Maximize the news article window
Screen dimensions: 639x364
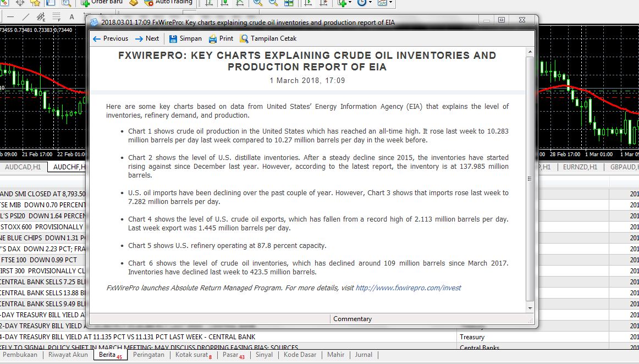(x=502, y=20)
